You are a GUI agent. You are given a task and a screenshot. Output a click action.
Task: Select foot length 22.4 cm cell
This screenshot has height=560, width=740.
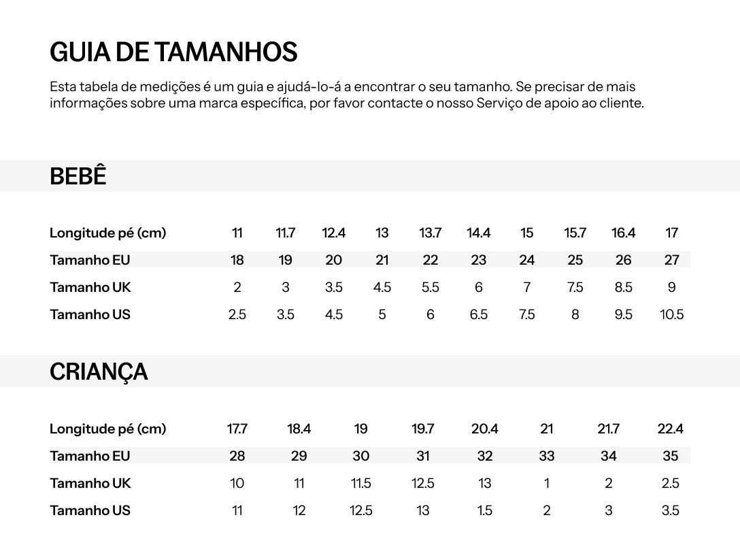tap(670, 429)
